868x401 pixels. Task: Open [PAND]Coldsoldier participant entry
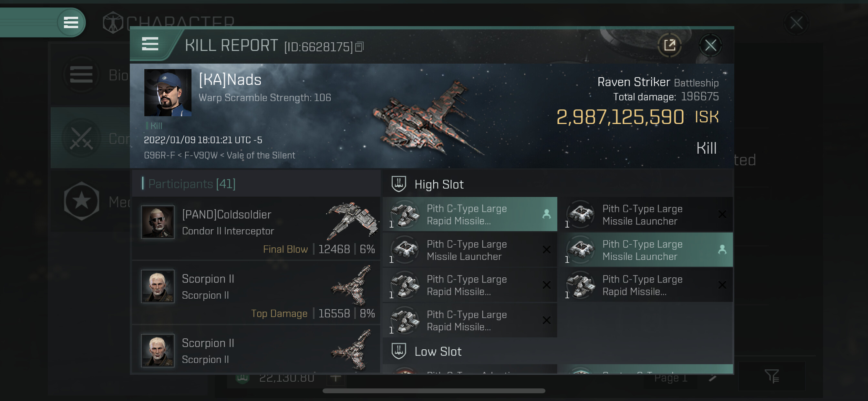[x=256, y=228]
